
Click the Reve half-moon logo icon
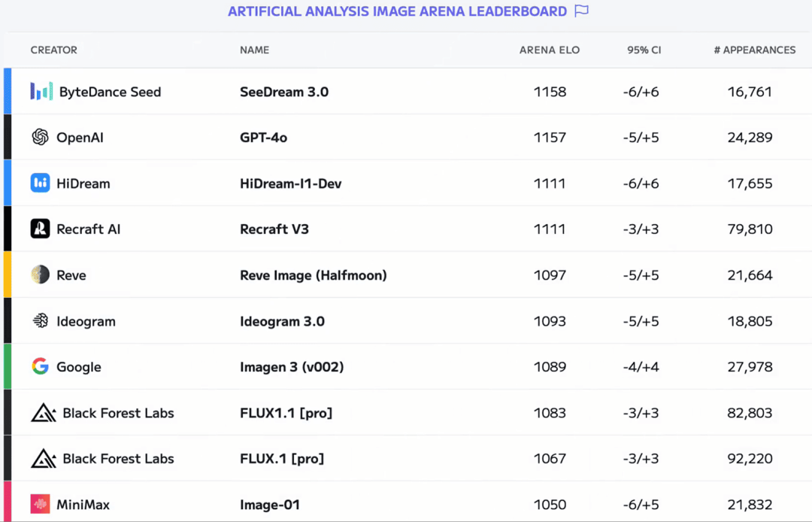(x=41, y=275)
